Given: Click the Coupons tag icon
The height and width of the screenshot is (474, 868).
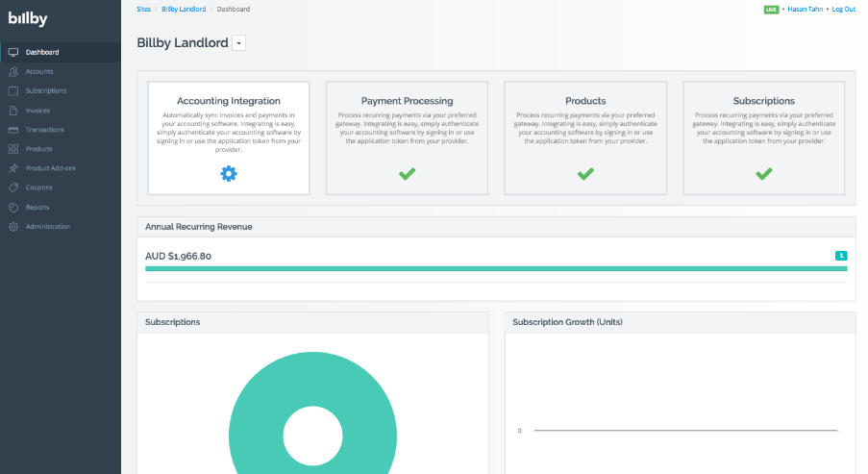Looking at the screenshot, I should click(x=12, y=187).
